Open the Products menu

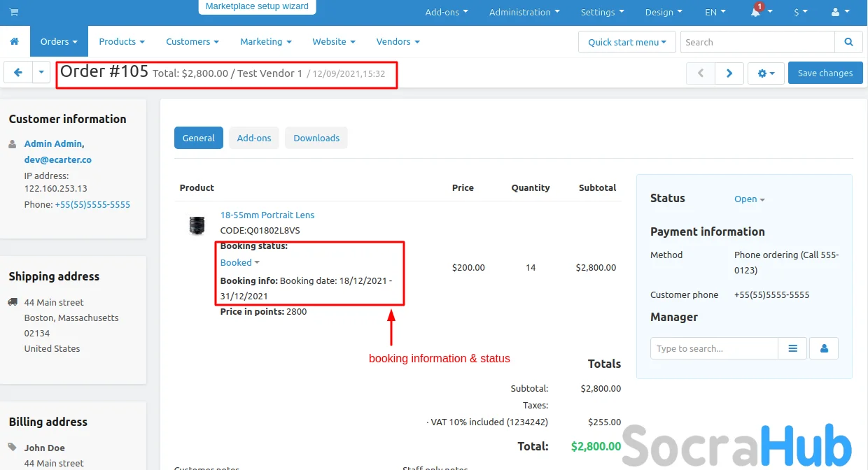click(x=122, y=42)
